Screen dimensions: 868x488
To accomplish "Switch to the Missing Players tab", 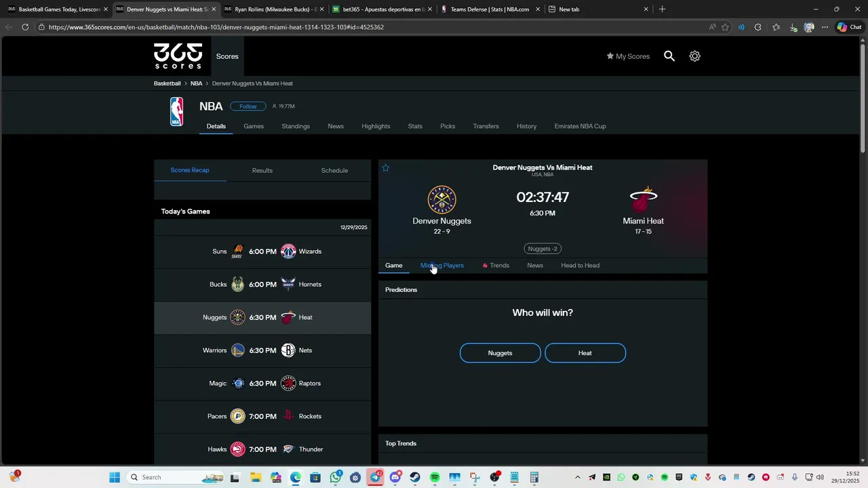I will (x=442, y=266).
